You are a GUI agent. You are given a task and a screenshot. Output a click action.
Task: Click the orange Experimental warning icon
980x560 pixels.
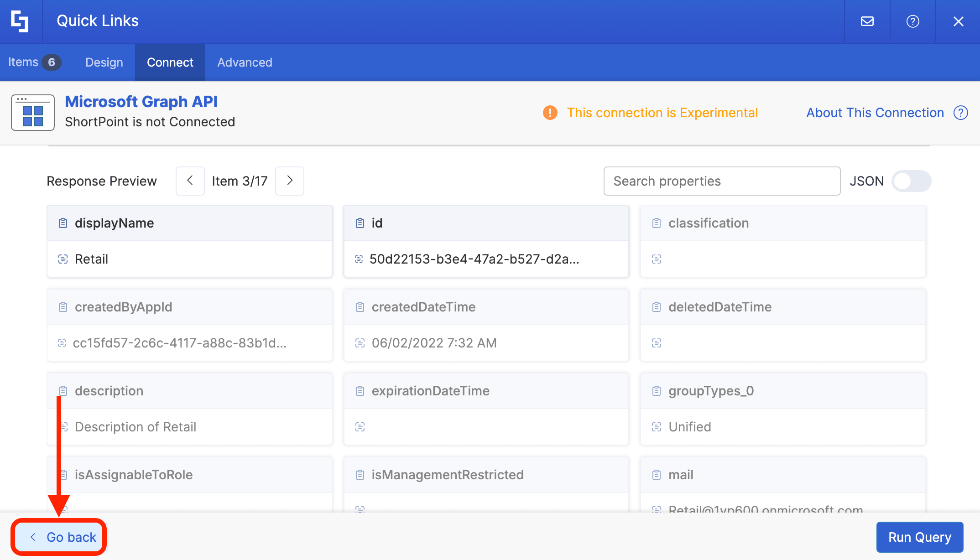click(550, 113)
